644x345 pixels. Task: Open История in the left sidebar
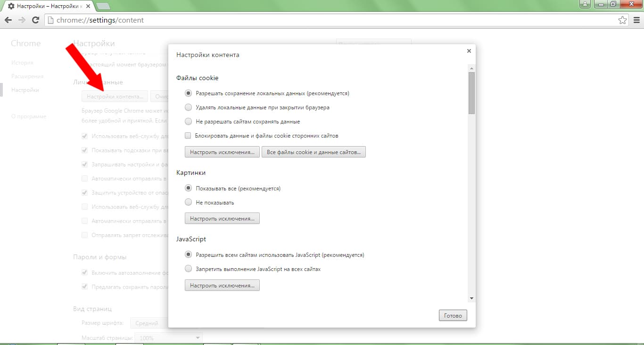(22, 63)
